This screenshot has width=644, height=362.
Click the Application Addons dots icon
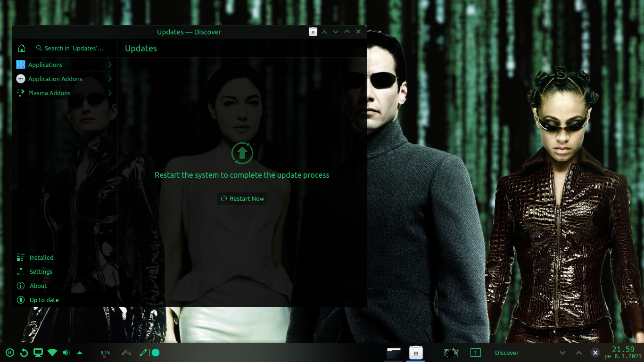coord(21,79)
